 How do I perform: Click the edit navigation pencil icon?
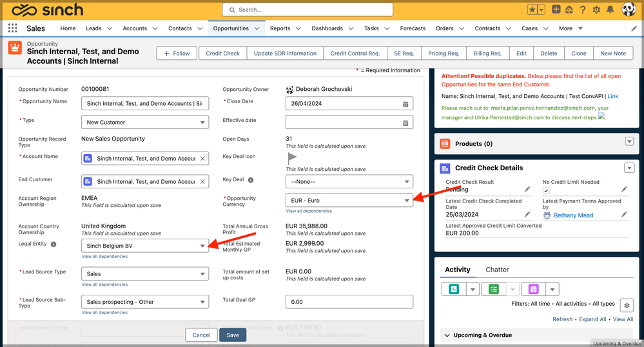pos(634,28)
